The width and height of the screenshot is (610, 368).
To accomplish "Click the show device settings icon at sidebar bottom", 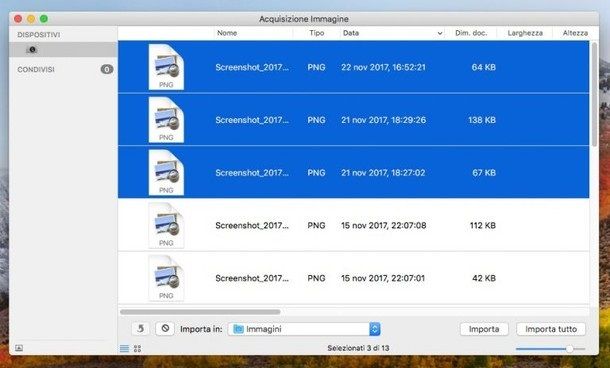I will click(x=19, y=348).
